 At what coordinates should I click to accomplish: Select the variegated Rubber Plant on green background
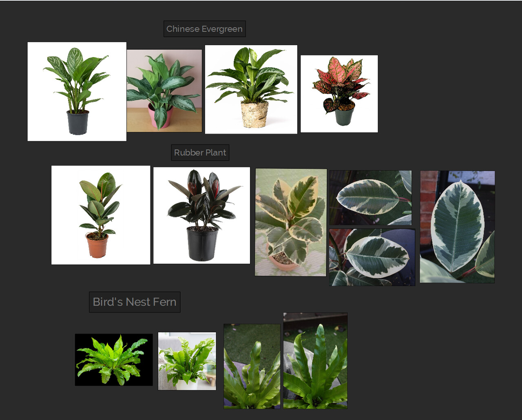pos(291,223)
